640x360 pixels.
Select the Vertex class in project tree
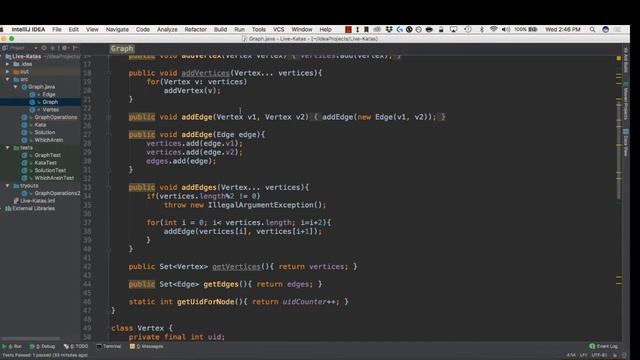[x=51, y=109]
